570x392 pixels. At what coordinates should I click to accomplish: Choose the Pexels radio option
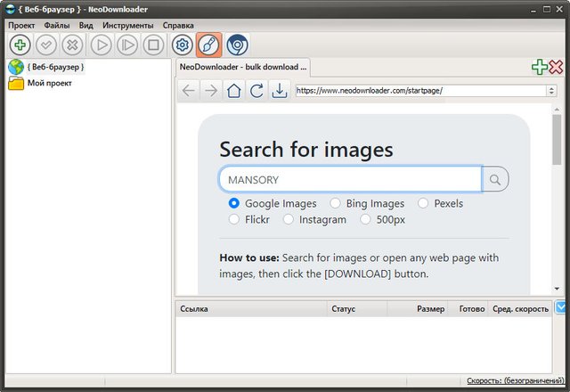click(423, 203)
